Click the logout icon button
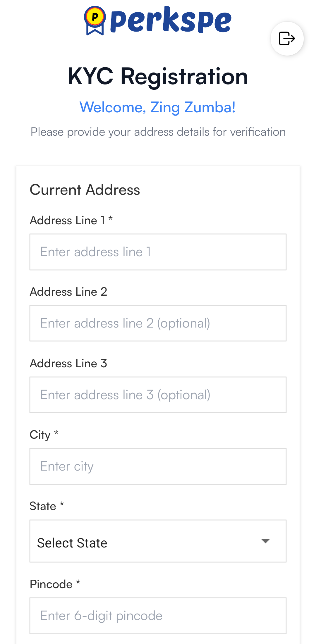 pos(287,39)
